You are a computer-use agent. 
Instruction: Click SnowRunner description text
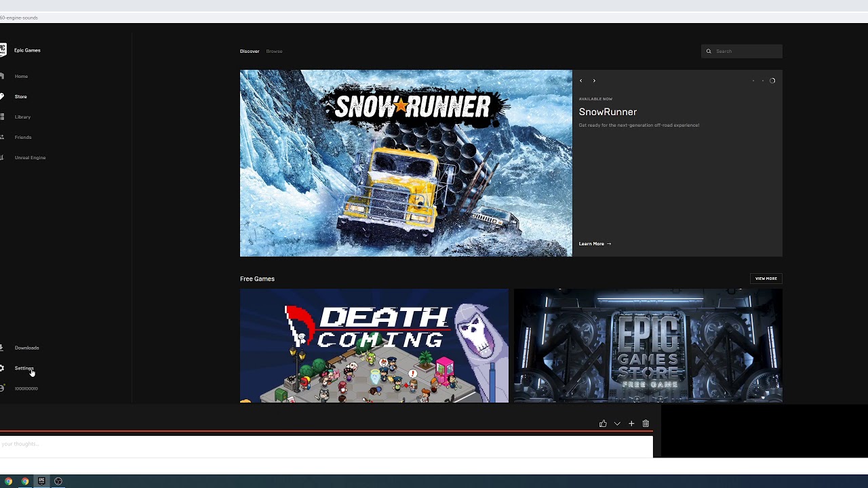639,125
